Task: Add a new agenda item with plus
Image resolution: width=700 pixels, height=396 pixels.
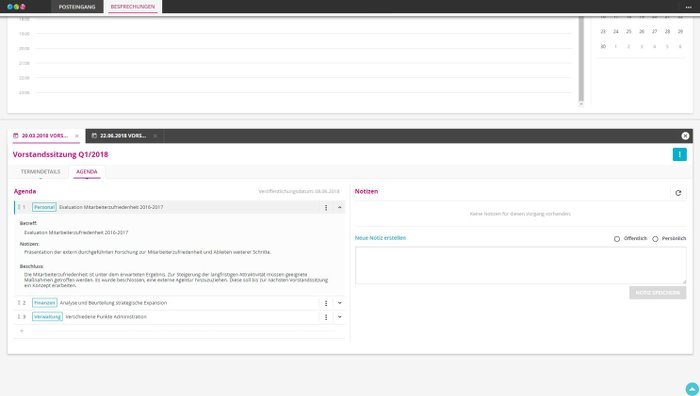Action: [x=21, y=331]
